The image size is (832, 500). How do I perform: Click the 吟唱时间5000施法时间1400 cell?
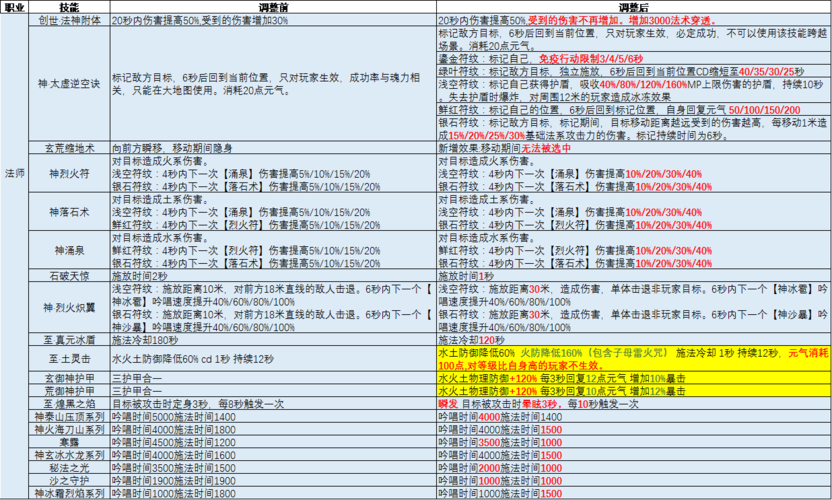click(x=273, y=417)
